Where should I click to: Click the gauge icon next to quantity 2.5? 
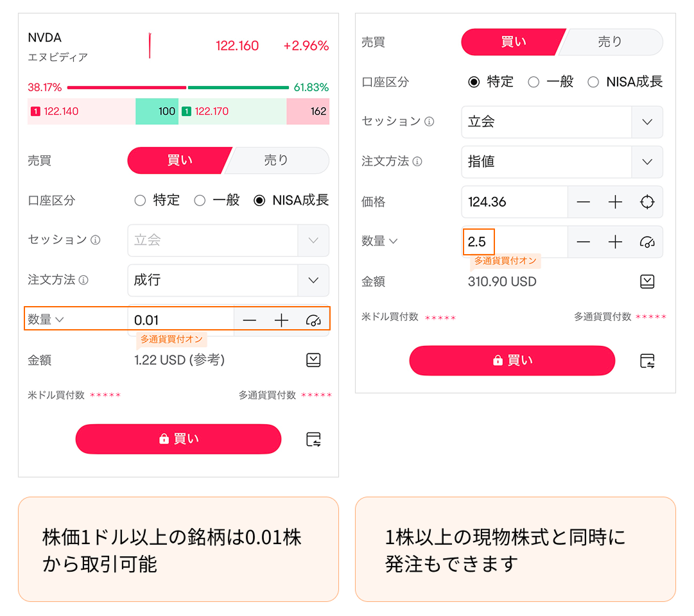click(x=647, y=242)
